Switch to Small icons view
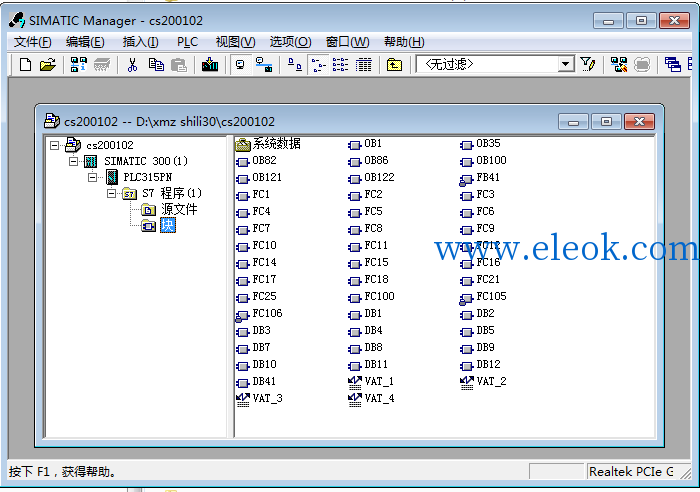This screenshot has height=492, width=700. click(x=318, y=65)
